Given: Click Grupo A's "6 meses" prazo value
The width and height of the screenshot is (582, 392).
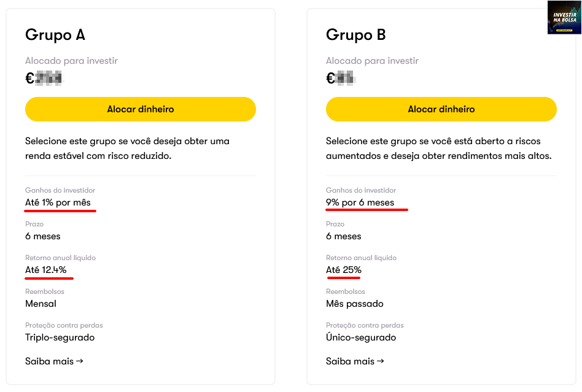Looking at the screenshot, I should (43, 236).
